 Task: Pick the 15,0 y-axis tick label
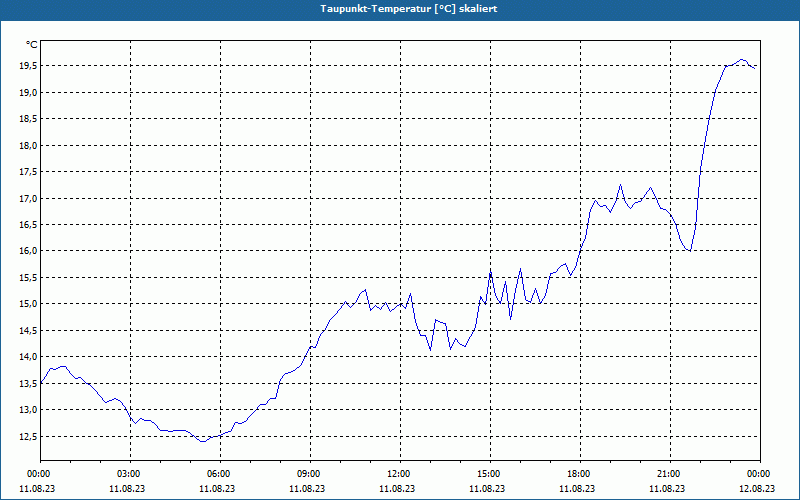tap(28, 304)
